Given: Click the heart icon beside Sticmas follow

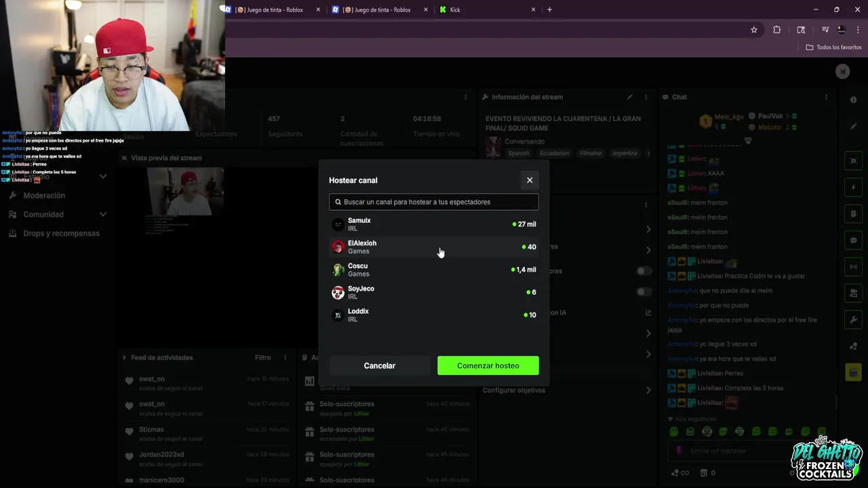Looking at the screenshot, I should pyautogui.click(x=129, y=430).
